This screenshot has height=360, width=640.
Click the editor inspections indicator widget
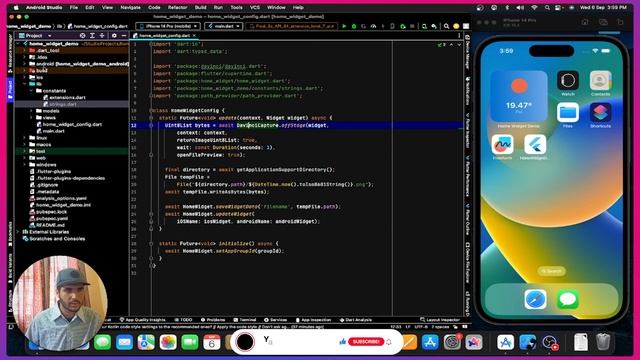[x=442, y=44]
